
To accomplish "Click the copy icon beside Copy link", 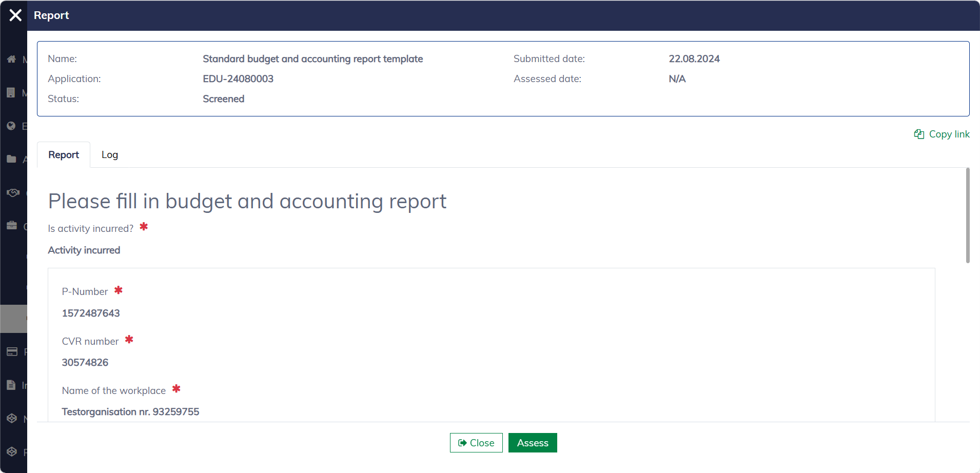I will click(x=919, y=134).
